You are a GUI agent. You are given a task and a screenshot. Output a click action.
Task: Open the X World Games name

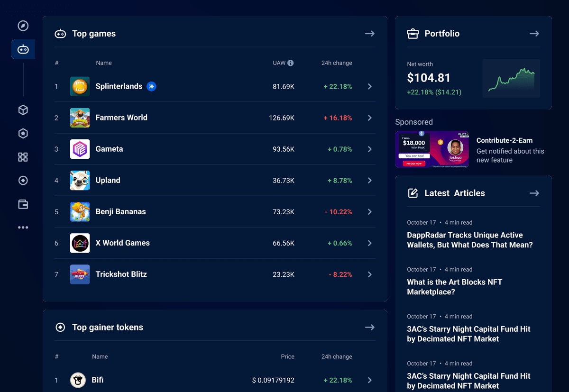point(122,243)
